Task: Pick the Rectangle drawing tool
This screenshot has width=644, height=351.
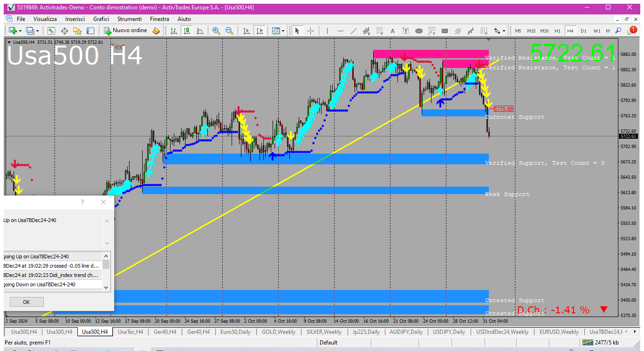Action: tap(445, 31)
